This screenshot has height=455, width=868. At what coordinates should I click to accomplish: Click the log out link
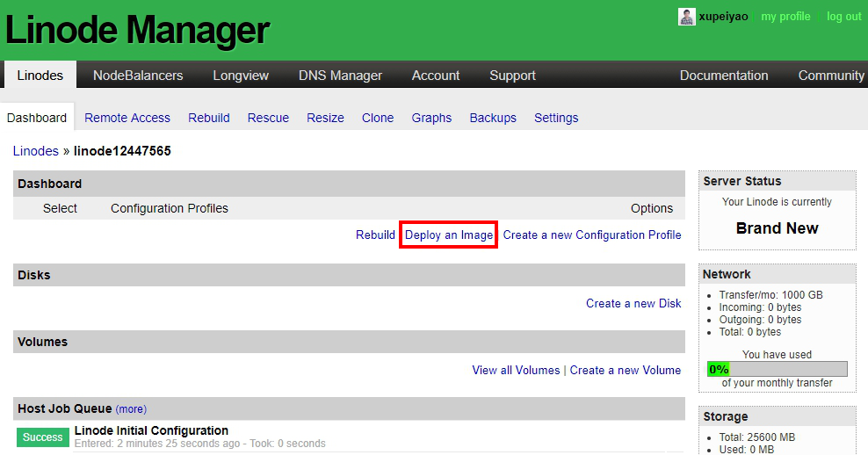[x=843, y=17]
